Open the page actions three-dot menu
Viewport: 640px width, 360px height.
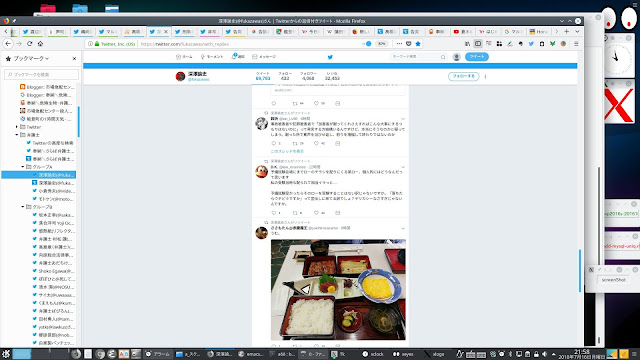coord(399,44)
